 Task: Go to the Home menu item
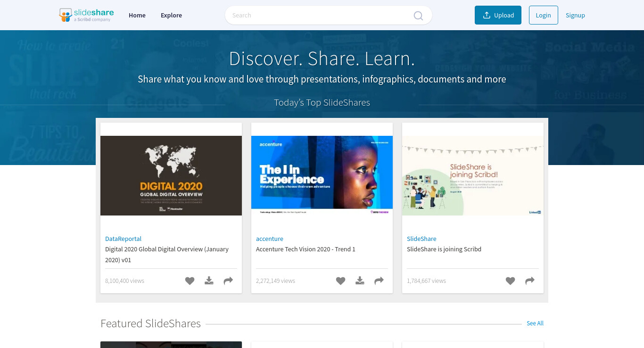pos(137,15)
